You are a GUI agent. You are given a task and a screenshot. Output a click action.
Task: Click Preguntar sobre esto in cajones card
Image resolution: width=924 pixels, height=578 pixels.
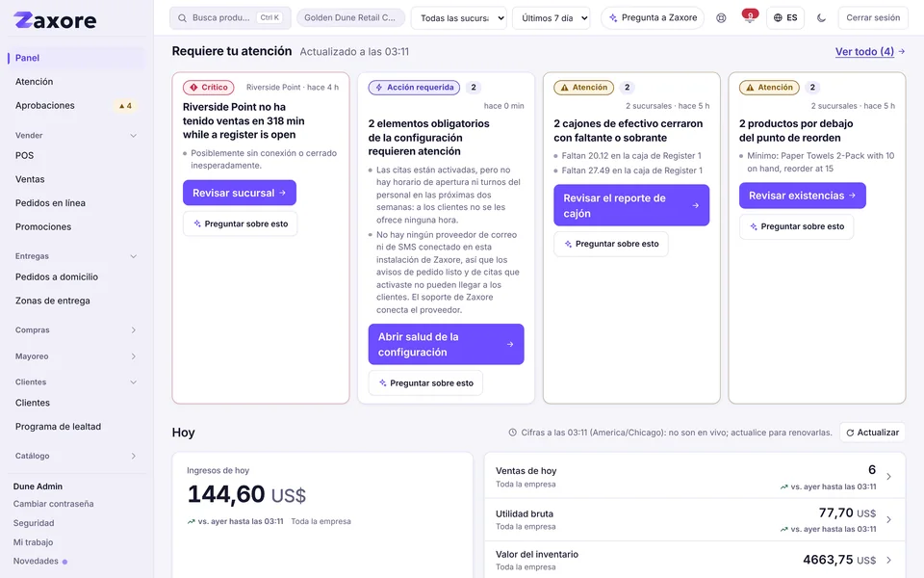[611, 244]
